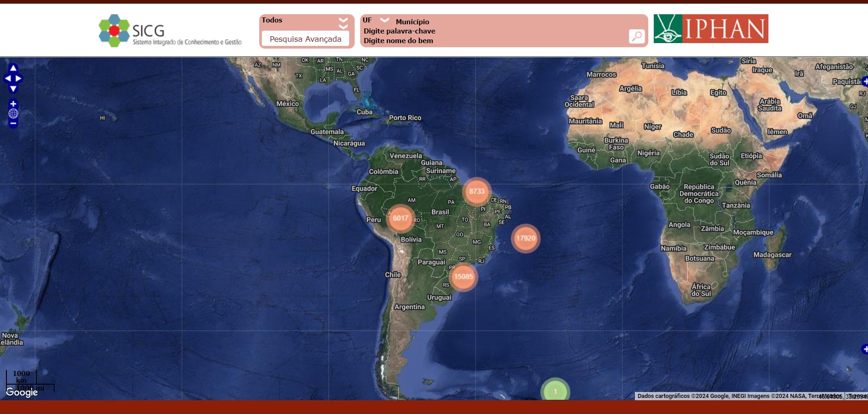Pan the map down with the arrow
Image resolution: width=868 pixels, height=414 pixels.
click(x=13, y=89)
